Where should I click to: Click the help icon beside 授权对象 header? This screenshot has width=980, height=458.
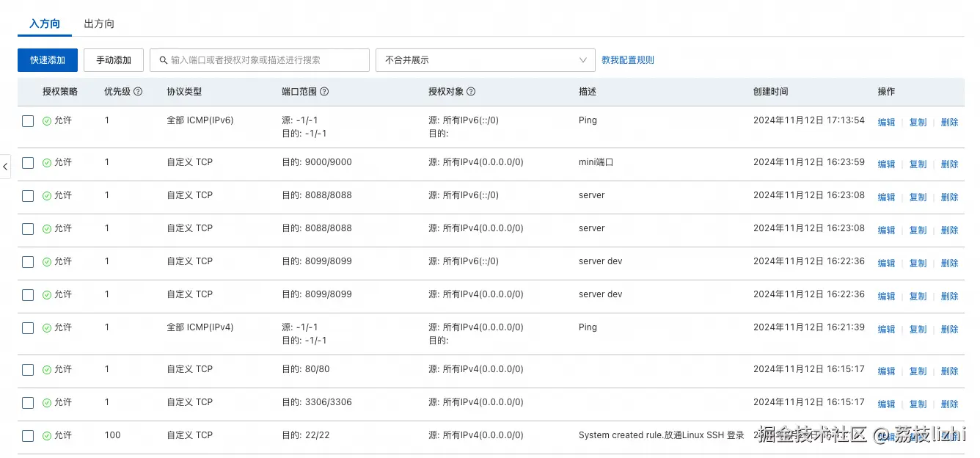tap(471, 92)
